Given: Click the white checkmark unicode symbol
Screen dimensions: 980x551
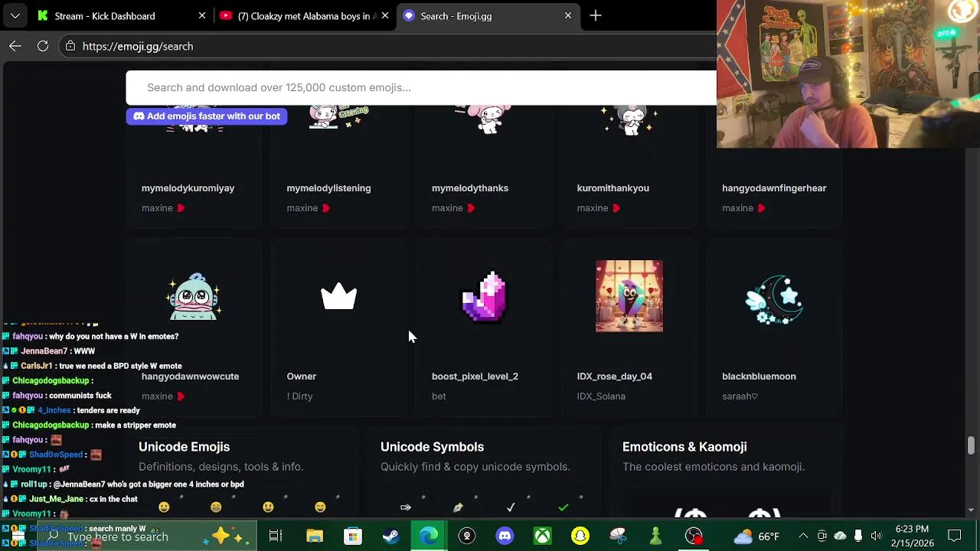Looking at the screenshot, I should click(511, 507).
